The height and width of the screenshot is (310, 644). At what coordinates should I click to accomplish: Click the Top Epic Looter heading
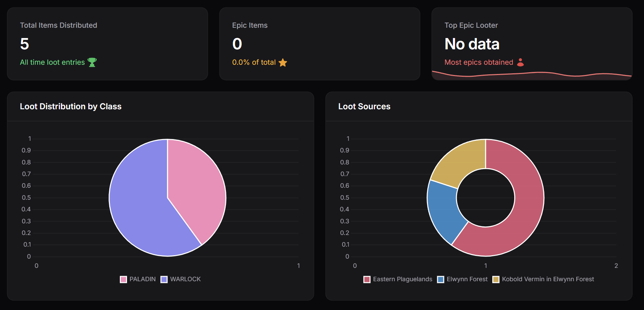click(x=471, y=25)
